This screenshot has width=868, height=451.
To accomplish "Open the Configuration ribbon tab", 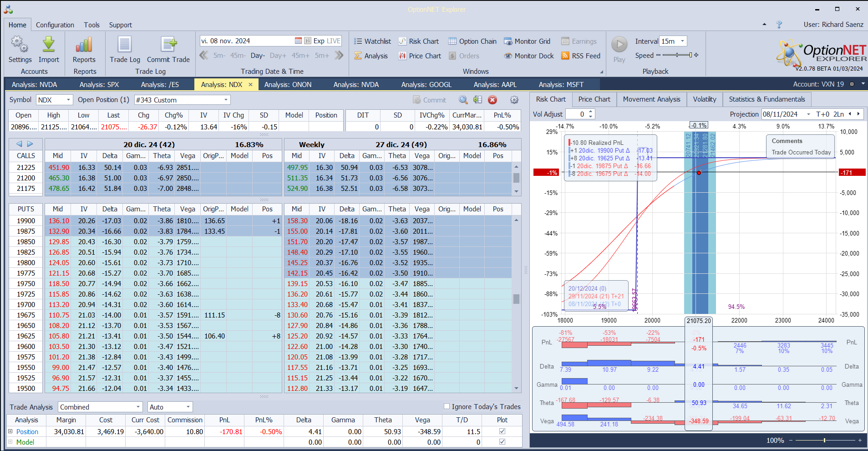I will tap(55, 25).
